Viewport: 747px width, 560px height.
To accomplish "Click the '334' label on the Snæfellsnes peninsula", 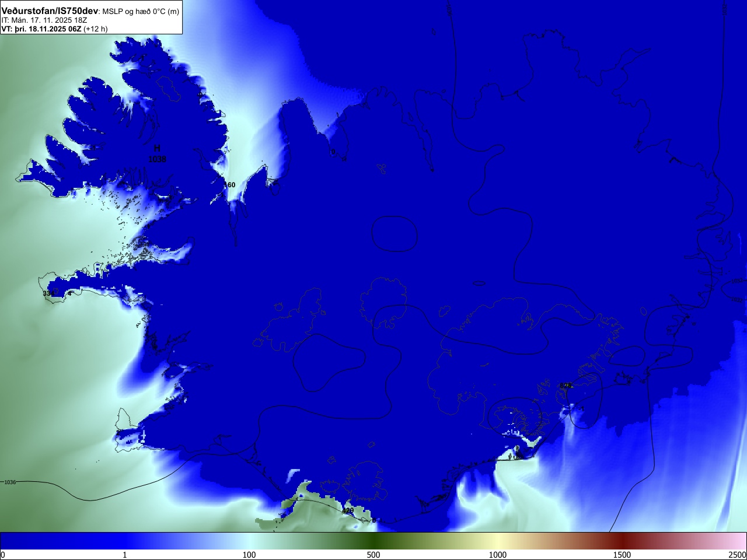I will pyautogui.click(x=48, y=293).
